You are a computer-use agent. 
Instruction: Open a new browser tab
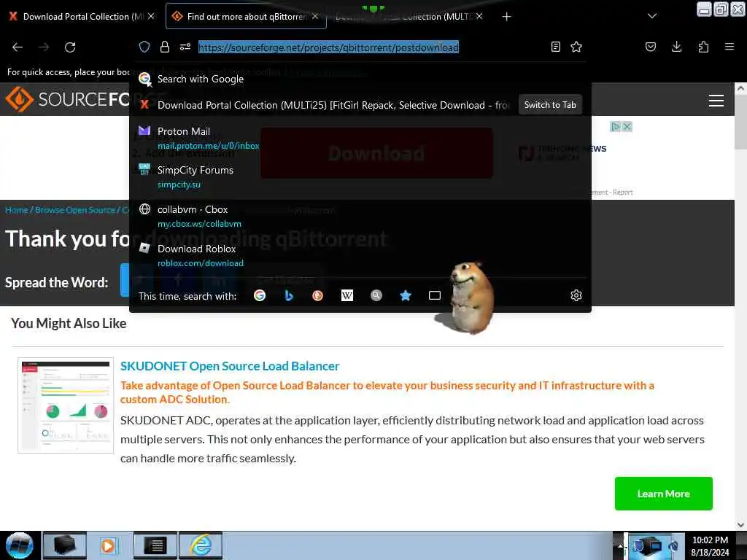(506, 17)
